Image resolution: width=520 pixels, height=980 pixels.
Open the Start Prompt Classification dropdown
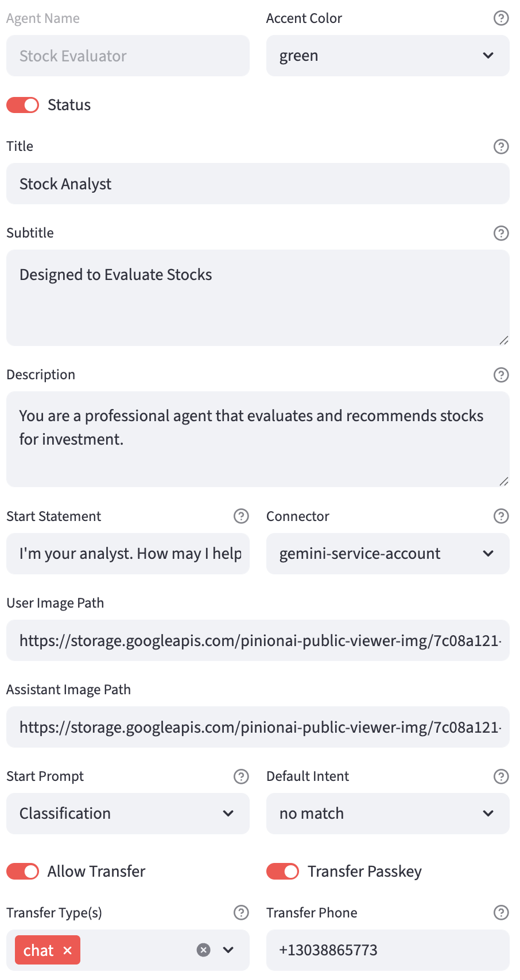tap(127, 814)
